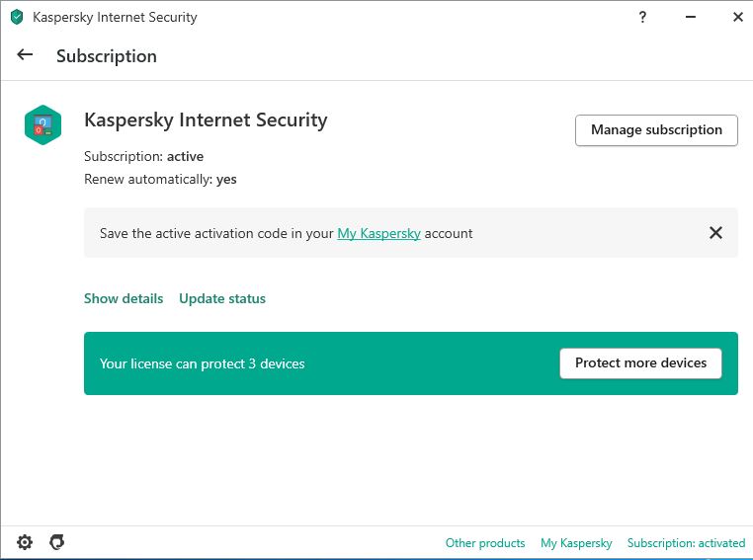Go back using the arrow icon
This screenshot has width=753, height=560.
point(25,55)
